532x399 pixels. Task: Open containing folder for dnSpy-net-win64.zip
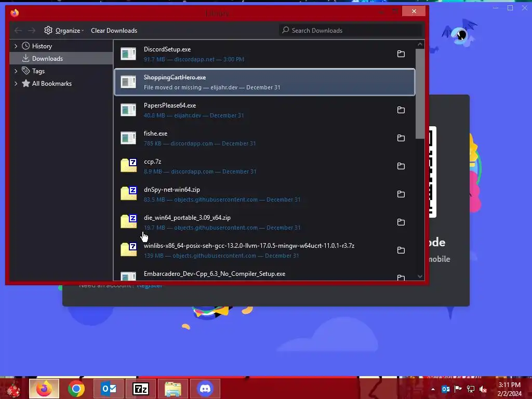[401, 194]
